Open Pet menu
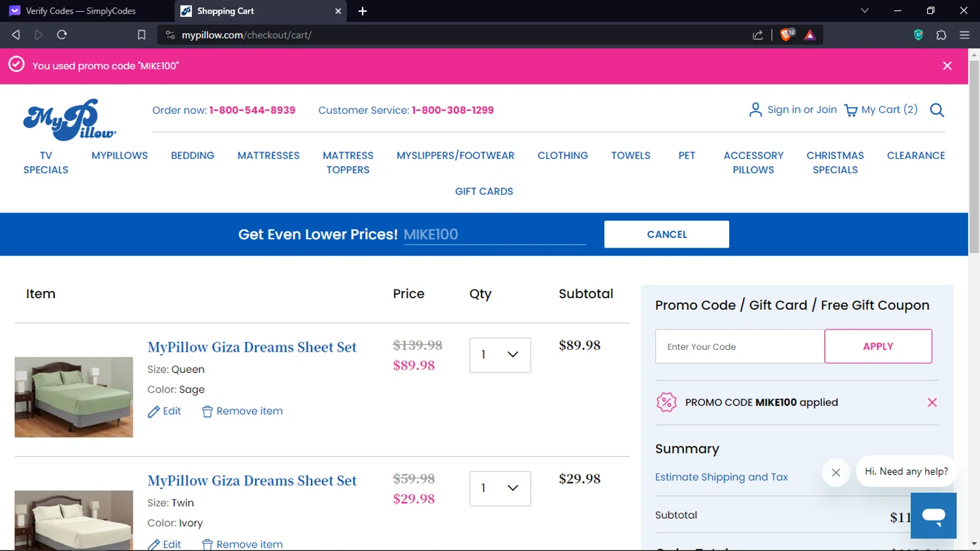 point(687,156)
